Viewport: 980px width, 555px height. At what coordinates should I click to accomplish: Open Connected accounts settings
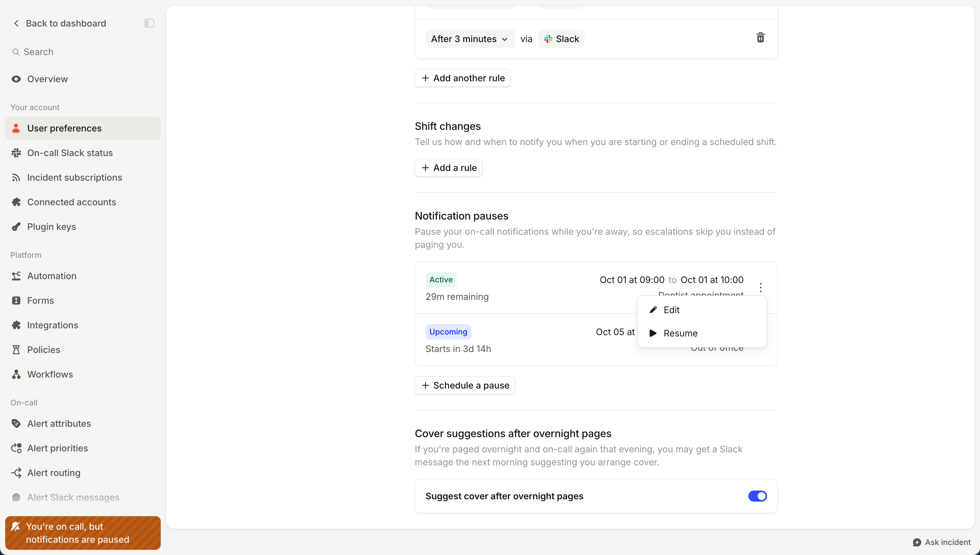[x=83, y=202]
